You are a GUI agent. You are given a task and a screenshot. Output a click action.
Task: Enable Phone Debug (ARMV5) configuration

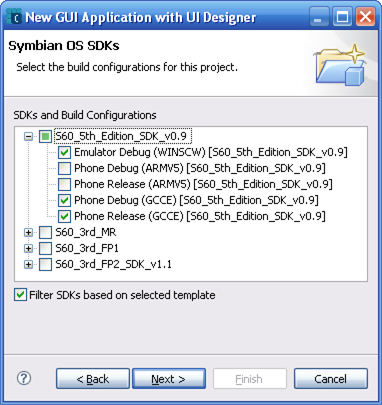pos(64,168)
